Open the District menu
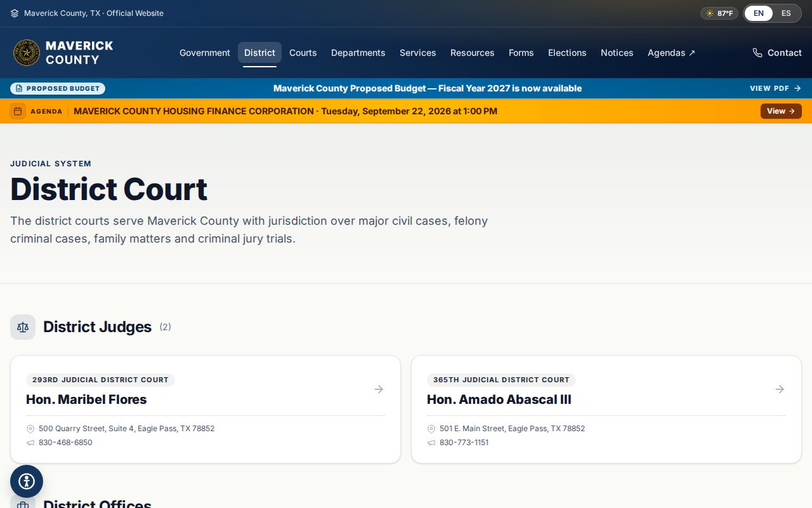Viewport: 812px width, 508px height. point(260,53)
